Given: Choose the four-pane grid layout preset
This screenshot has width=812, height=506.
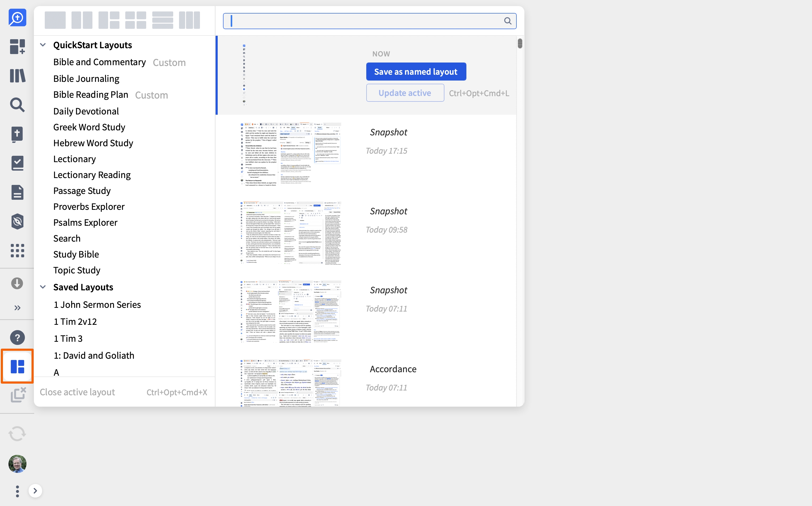Looking at the screenshot, I should [x=136, y=20].
